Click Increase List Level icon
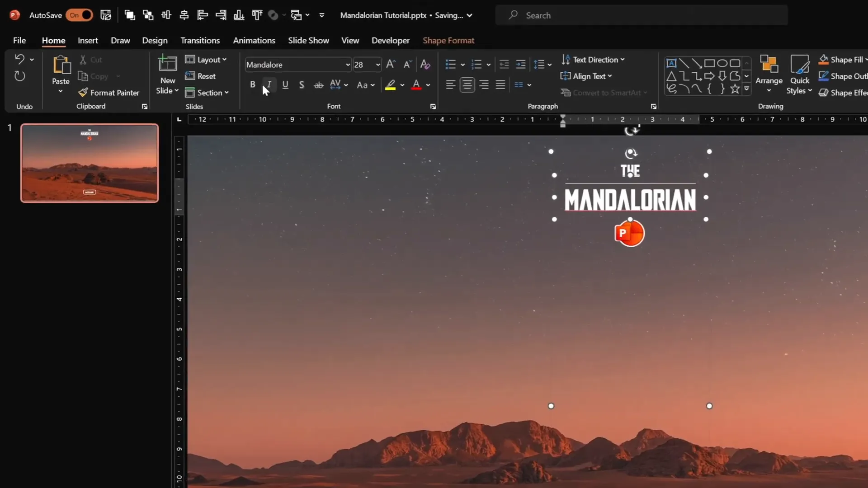Screen dimensions: 868x488 (521, 65)
